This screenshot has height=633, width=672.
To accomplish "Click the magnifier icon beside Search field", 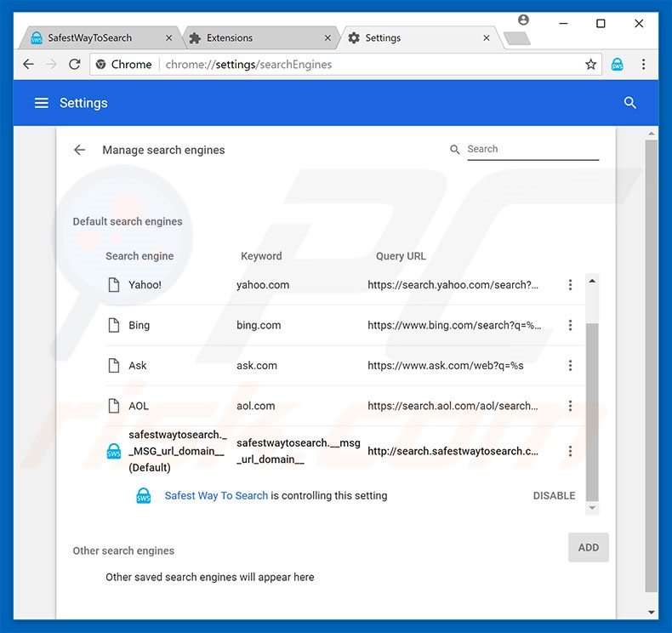I will point(455,150).
